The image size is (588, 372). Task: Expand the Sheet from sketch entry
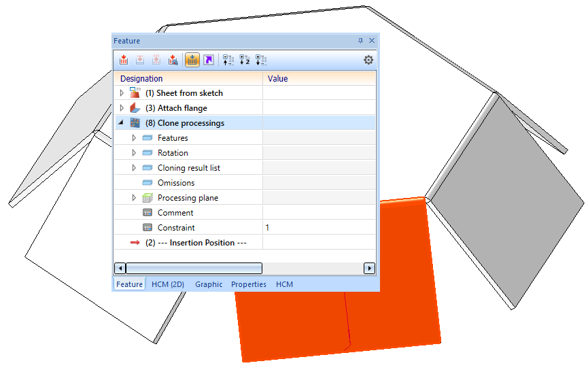[122, 92]
